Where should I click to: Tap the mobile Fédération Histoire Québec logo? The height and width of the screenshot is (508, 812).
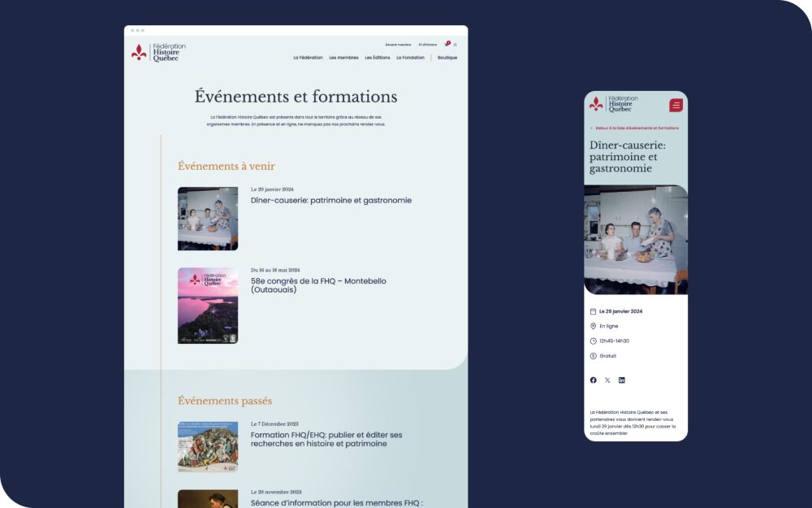[x=613, y=104]
